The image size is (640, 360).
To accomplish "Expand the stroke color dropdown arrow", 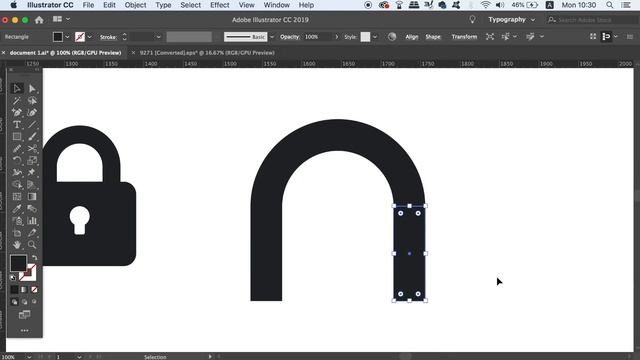I will click(x=89, y=37).
